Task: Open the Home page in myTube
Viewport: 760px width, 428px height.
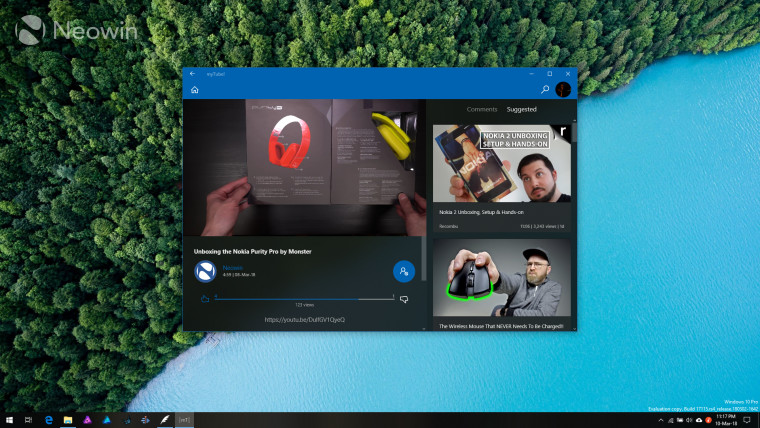Action: [x=195, y=90]
